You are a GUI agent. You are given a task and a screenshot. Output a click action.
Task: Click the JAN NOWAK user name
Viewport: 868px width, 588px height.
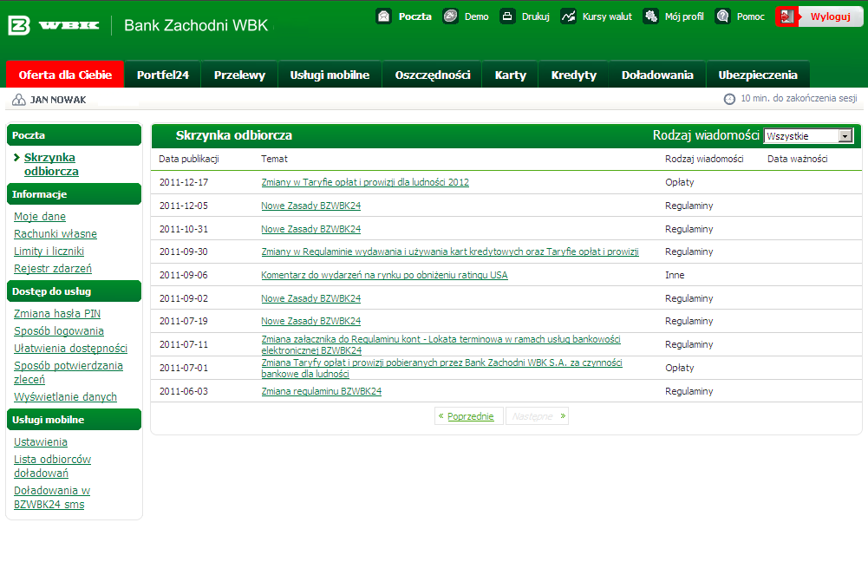(x=58, y=101)
